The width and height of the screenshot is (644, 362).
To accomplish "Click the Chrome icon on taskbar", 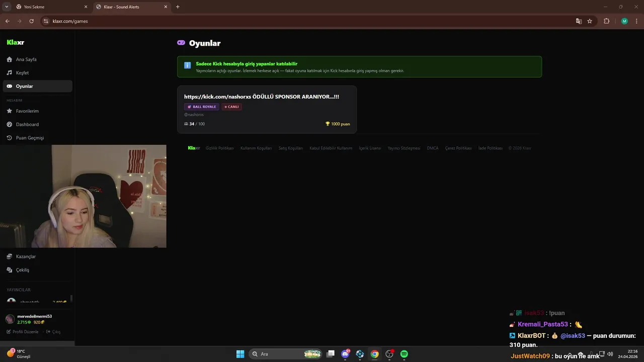I will (x=374, y=354).
